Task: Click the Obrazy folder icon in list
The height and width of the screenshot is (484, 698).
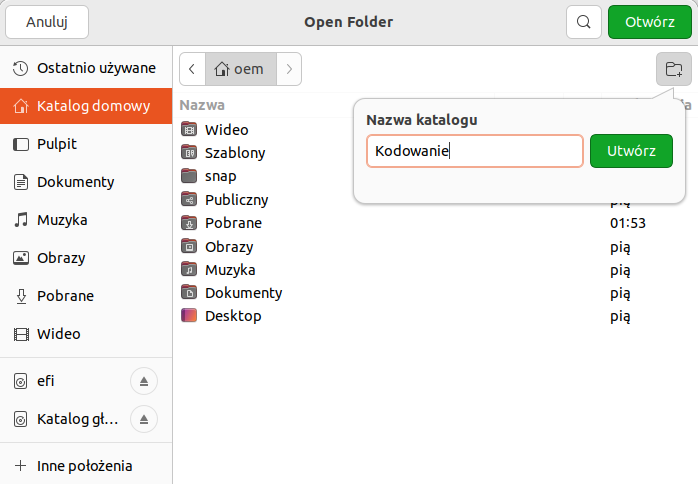Action: click(189, 246)
